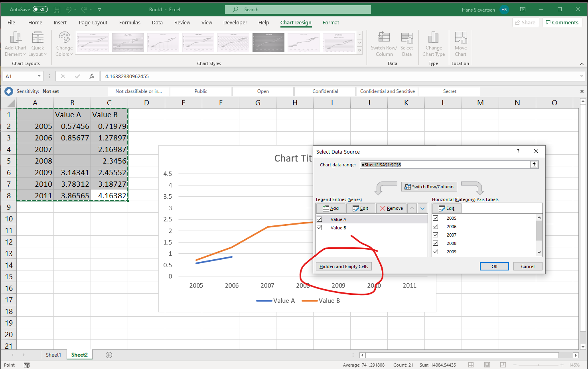588x369 pixels.
Task: Click Move Chart icon
Action: pos(460,44)
